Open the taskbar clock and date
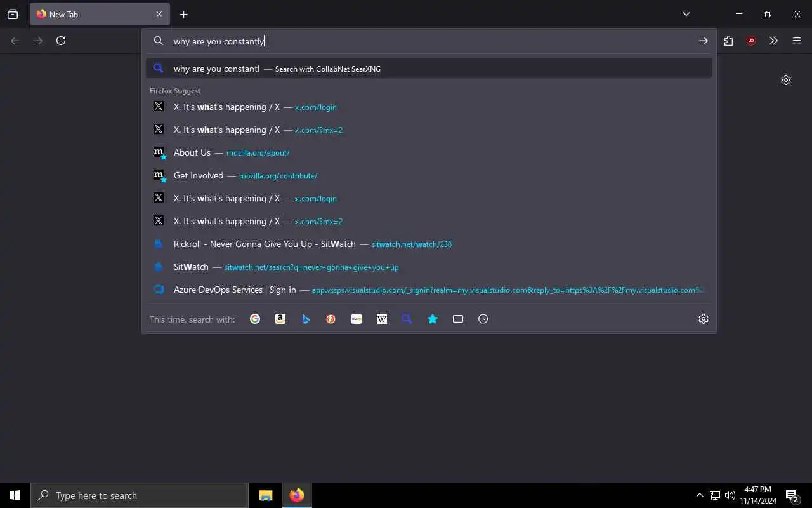 click(x=758, y=495)
